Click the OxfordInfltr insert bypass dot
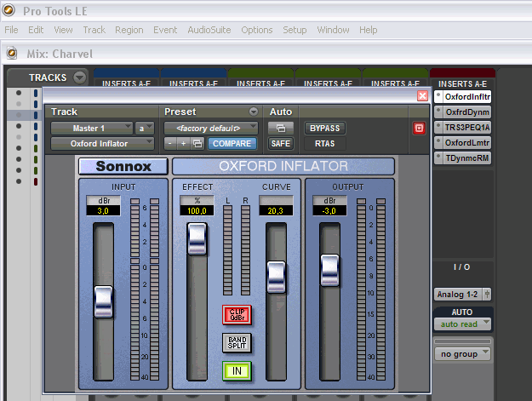Viewport: 532px width, 401px height. (x=438, y=95)
